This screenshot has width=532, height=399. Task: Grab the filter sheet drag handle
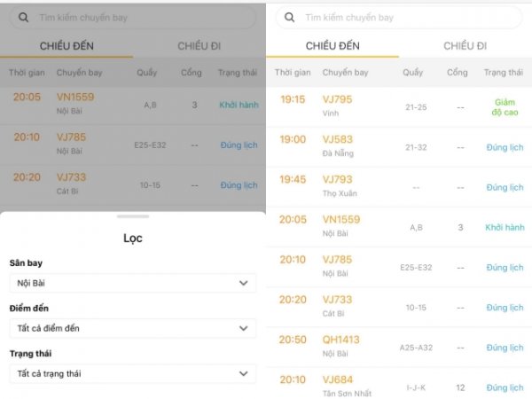pos(133,215)
